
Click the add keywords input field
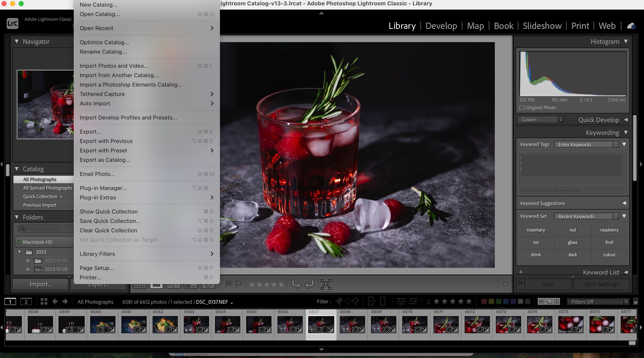(572, 190)
